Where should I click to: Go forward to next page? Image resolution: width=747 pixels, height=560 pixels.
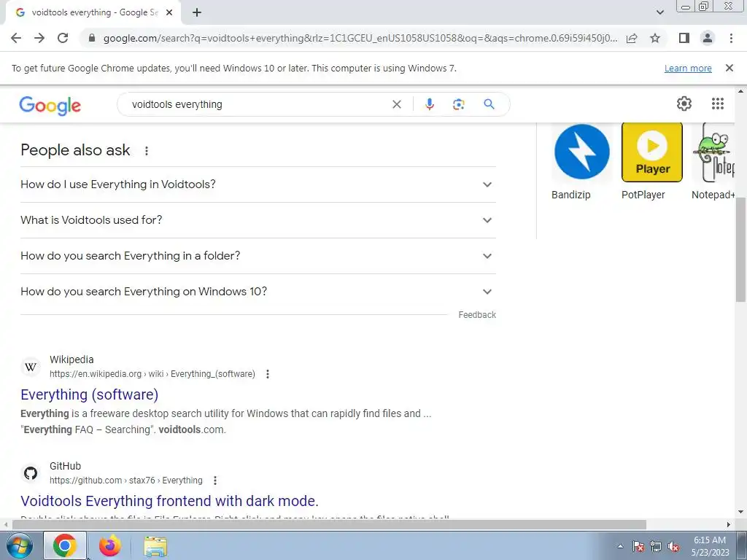coord(39,38)
